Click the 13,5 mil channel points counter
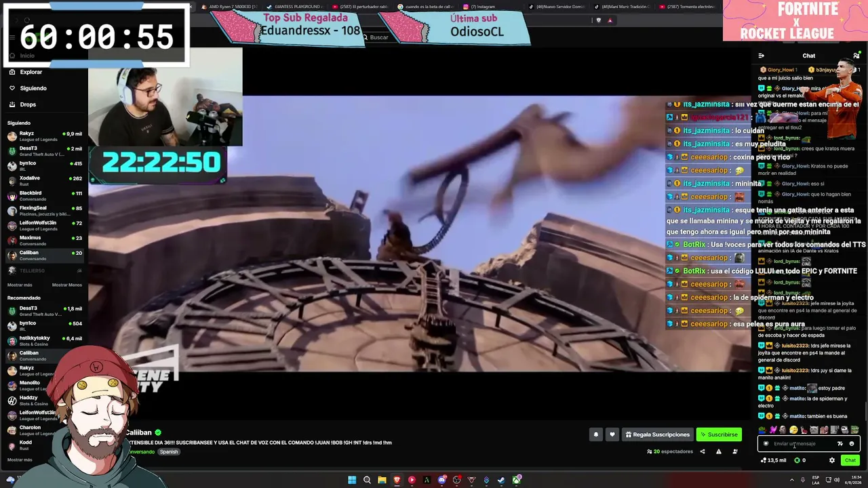868x488 pixels. (774, 460)
